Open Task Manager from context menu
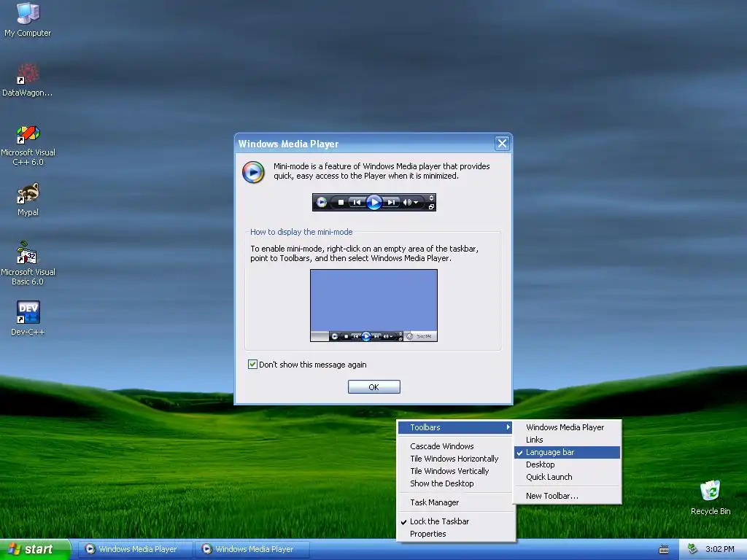 pyautogui.click(x=455, y=502)
